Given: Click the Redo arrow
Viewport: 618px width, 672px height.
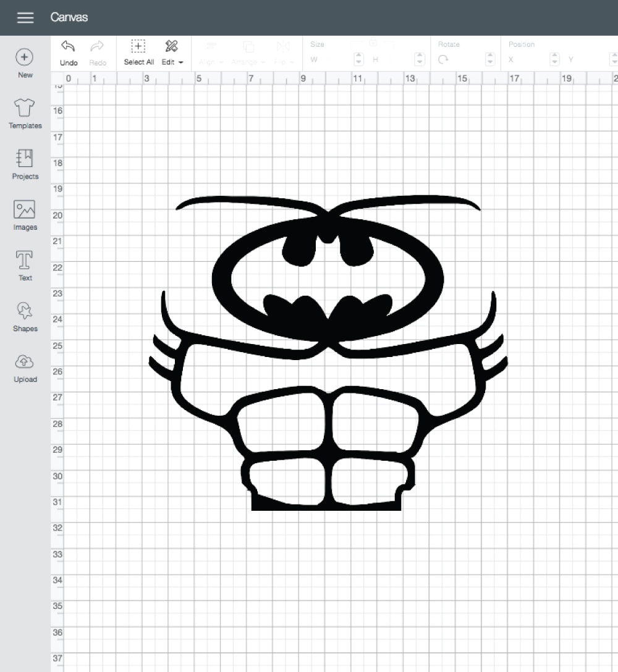Looking at the screenshot, I should tap(97, 48).
